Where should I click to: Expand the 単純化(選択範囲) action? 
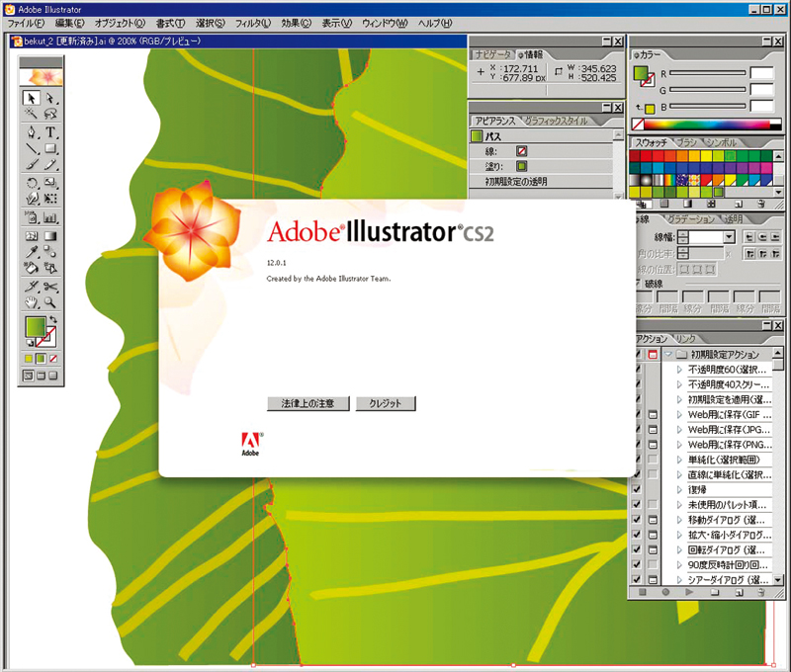coord(679,460)
